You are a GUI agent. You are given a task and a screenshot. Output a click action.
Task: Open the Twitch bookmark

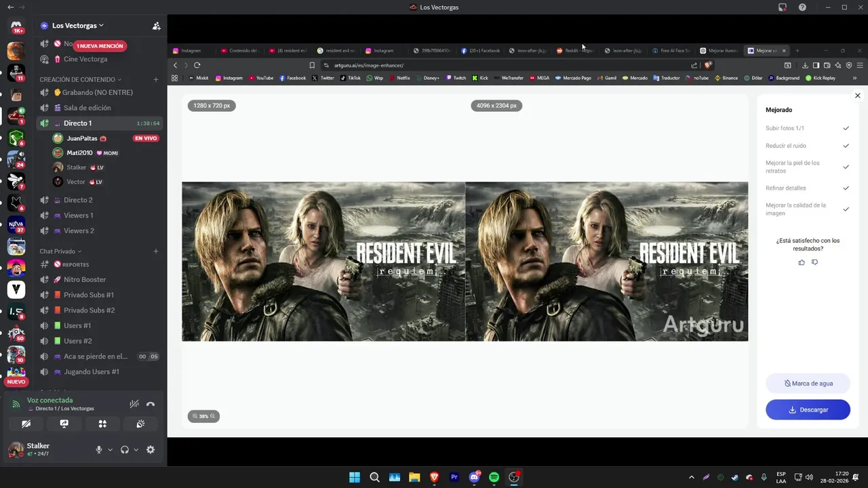(x=456, y=78)
